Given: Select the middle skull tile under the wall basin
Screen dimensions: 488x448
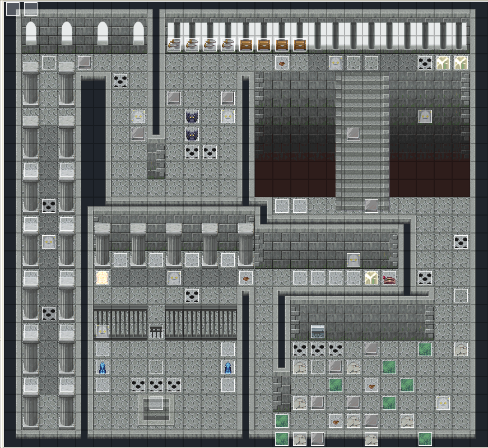Looking at the screenshot, I should pyautogui.click(x=318, y=349).
